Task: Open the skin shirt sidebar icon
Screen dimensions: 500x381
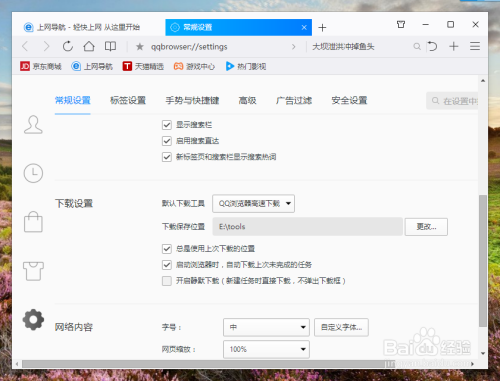Action: tap(33, 271)
